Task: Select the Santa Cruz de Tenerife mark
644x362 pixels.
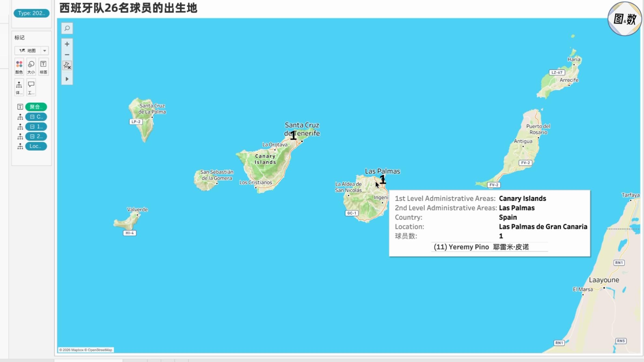Action: click(293, 135)
